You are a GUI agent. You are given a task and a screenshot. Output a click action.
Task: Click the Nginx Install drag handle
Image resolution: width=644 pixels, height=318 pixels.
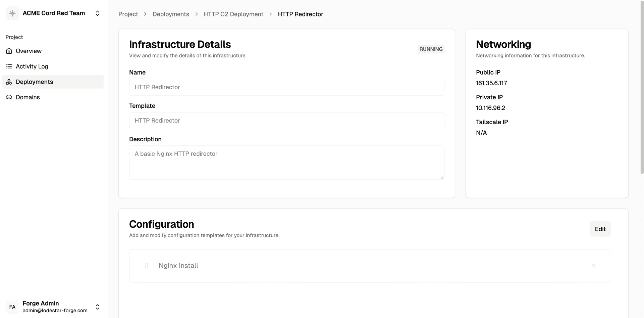147,266
